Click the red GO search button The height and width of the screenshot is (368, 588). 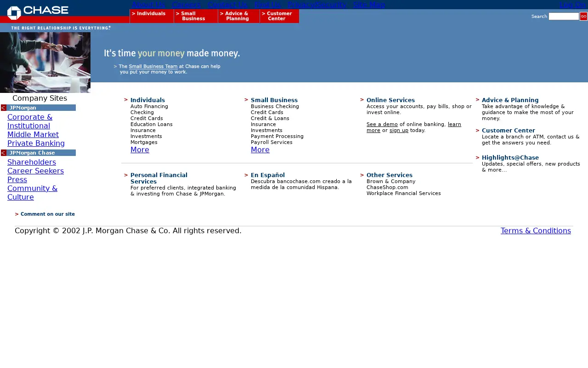pos(583,17)
